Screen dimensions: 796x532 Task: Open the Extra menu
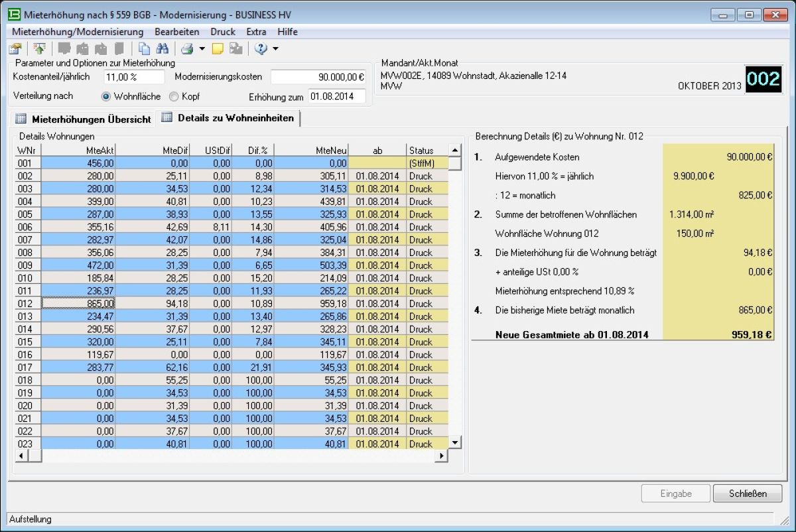pyautogui.click(x=256, y=31)
